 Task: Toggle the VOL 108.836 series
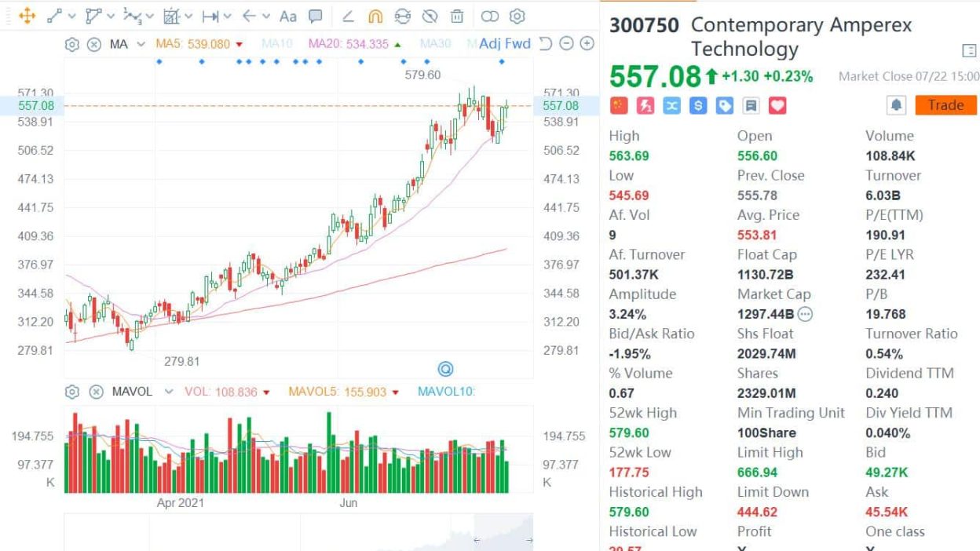pos(227,392)
